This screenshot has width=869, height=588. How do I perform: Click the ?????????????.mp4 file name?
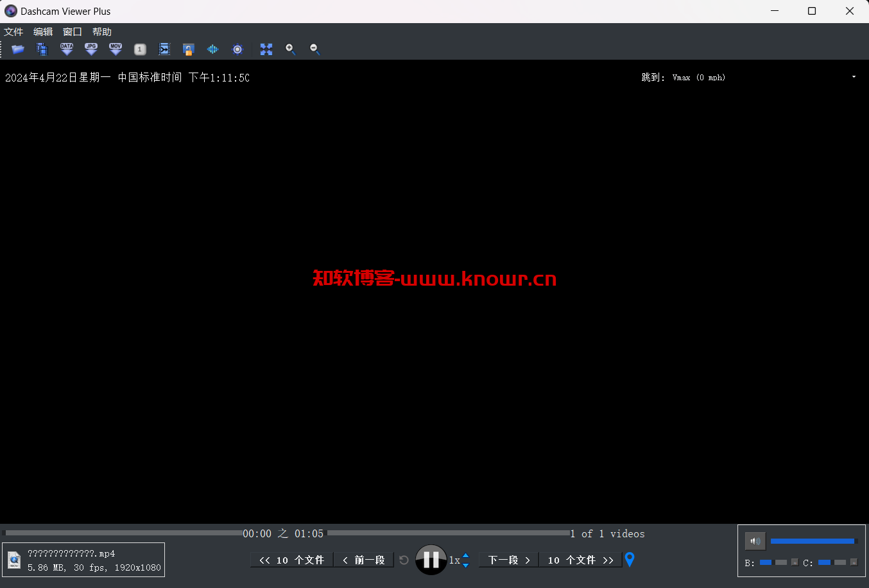(71, 553)
